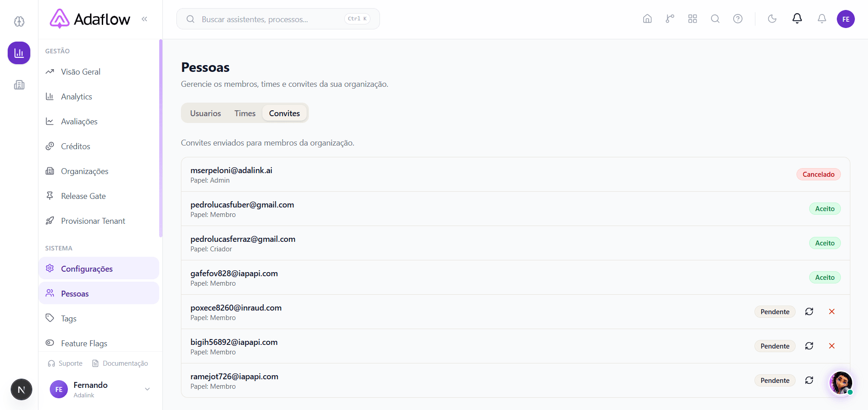Switch to the Times tab

coord(245,113)
